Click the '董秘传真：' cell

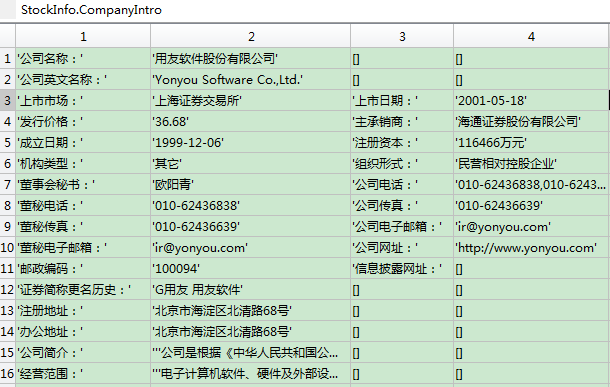coord(83,227)
